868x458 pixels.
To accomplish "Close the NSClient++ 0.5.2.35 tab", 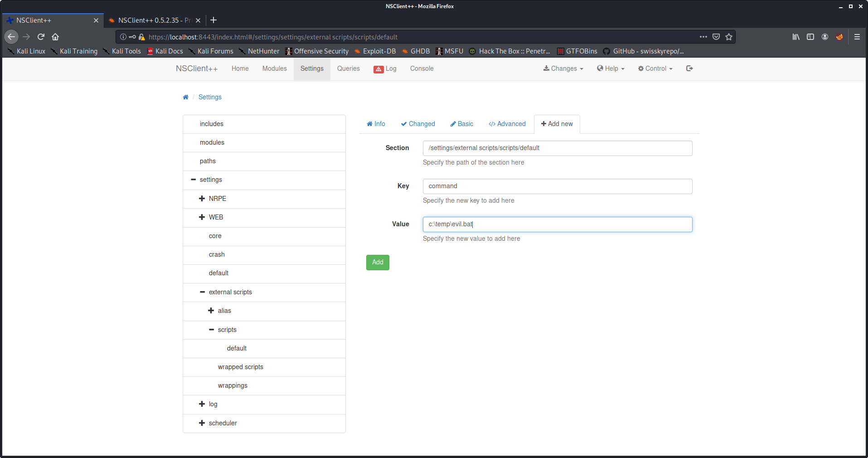I will [x=198, y=20].
